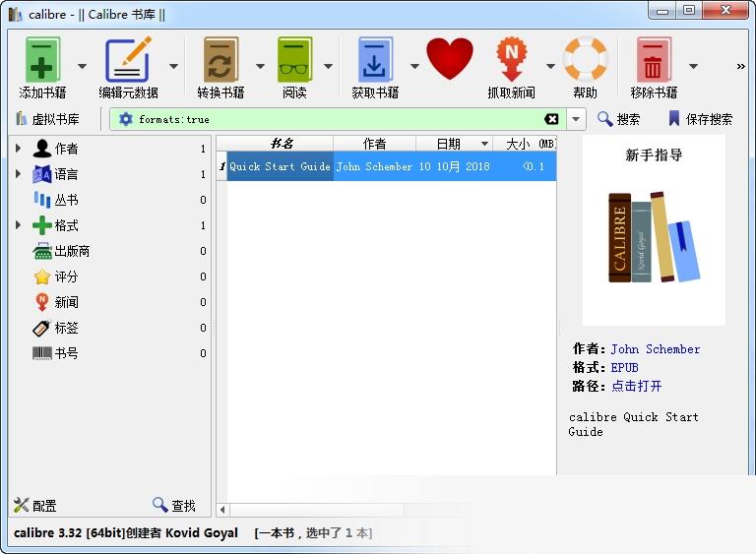Click the Find (查找) button
Image resolution: width=756 pixels, height=554 pixels.
[173, 506]
